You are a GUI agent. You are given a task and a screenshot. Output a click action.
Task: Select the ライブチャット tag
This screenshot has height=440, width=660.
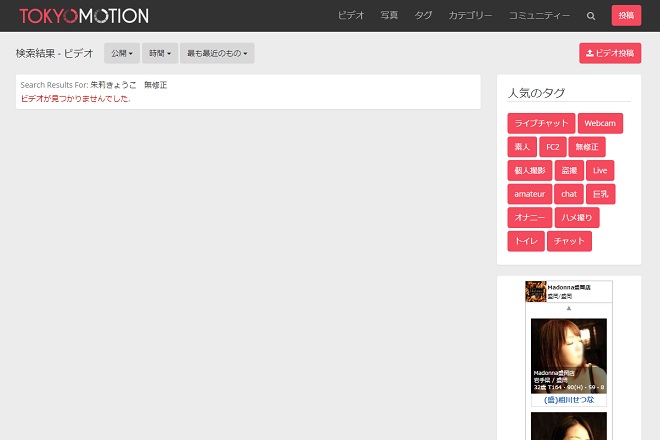coord(540,123)
